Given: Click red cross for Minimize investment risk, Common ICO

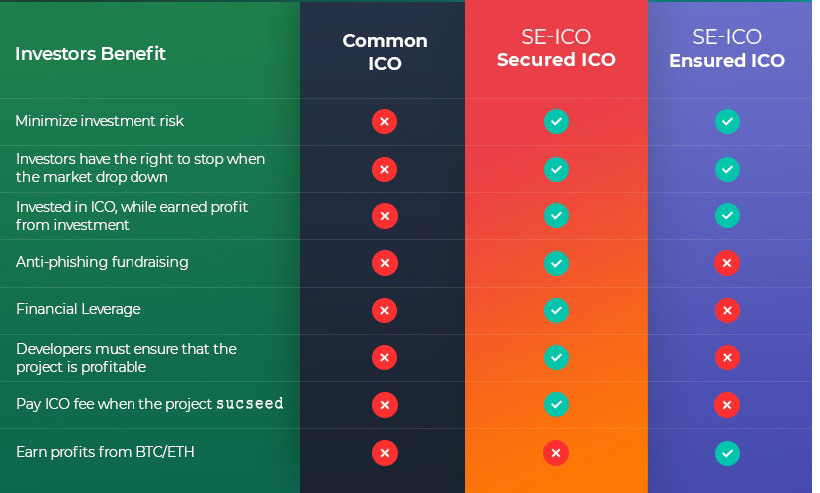Looking at the screenshot, I should [x=384, y=121].
